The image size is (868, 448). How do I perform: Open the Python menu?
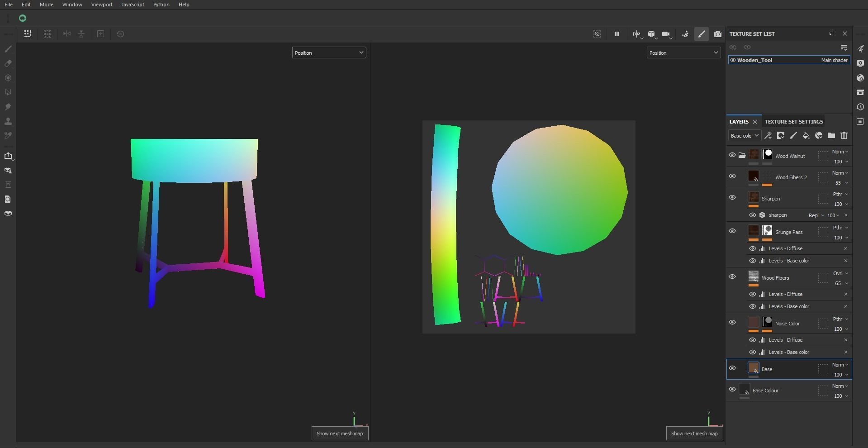(x=161, y=5)
